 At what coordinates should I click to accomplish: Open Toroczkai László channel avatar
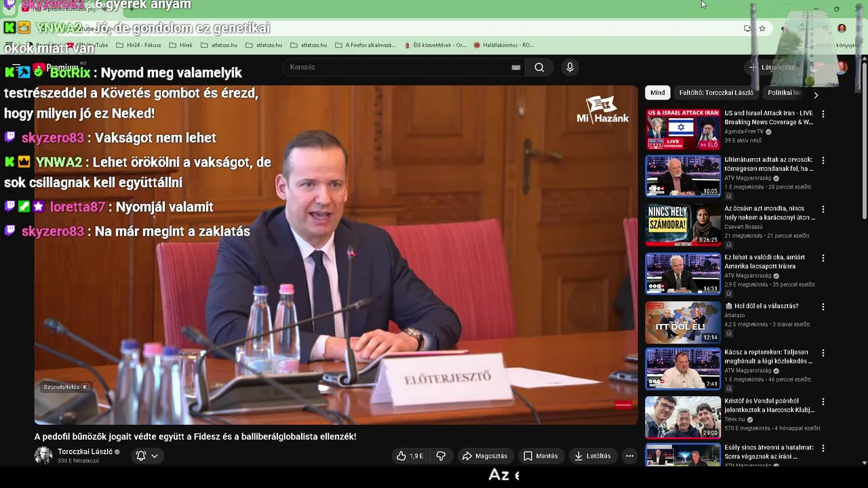(x=43, y=455)
